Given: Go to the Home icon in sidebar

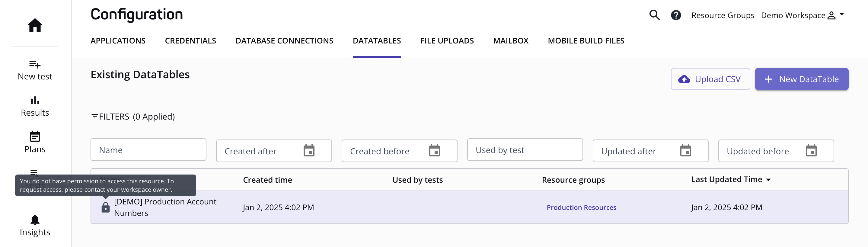Looking at the screenshot, I should click(35, 25).
